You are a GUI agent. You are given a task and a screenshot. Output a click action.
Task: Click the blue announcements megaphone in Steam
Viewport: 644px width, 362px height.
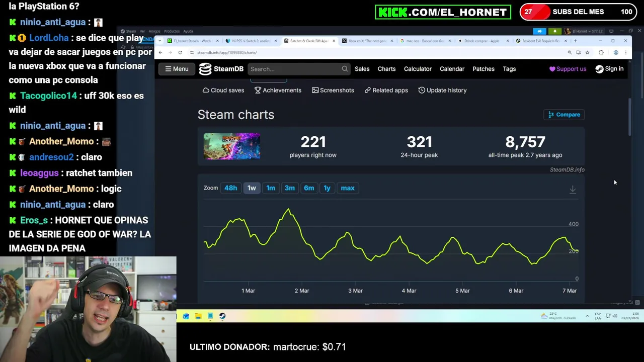point(539,31)
